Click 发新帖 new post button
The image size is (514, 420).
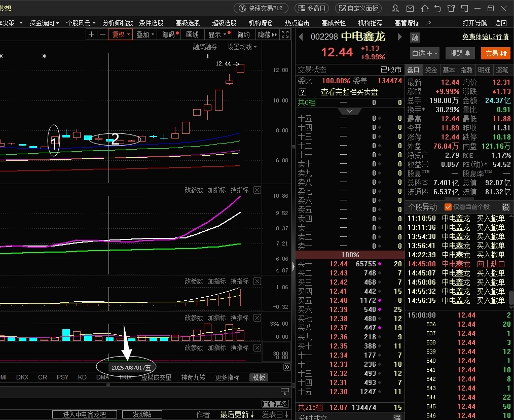[x=142, y=414]
